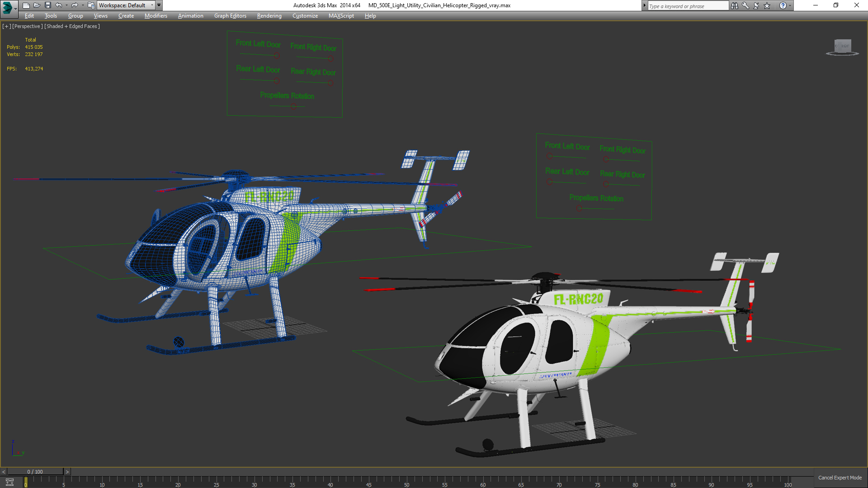Open the Views menu
The image size is (868, 488).
pos(100,16)
